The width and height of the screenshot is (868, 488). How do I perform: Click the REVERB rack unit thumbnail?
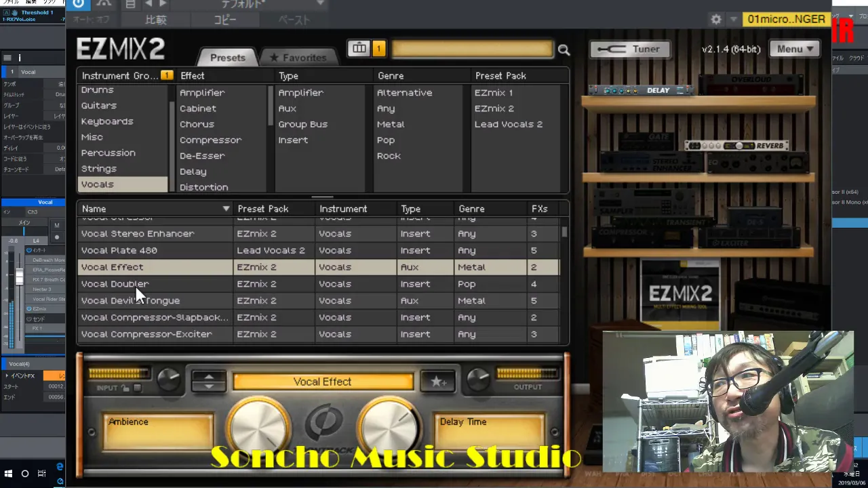coord(737,146)
